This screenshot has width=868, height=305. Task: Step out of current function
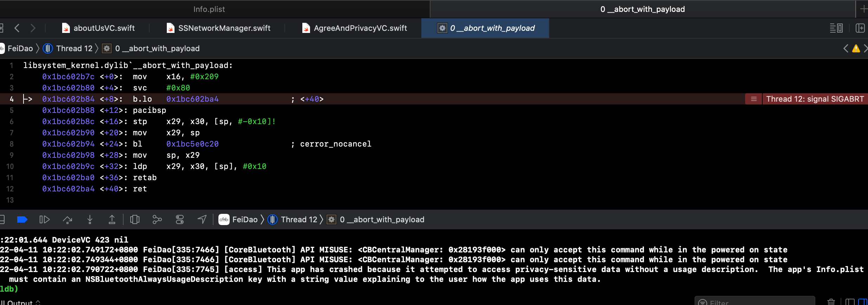[112, 219]
